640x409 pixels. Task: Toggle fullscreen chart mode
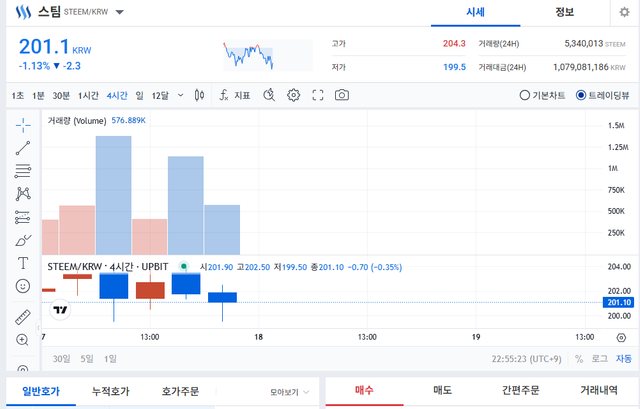tap(318, 95)
